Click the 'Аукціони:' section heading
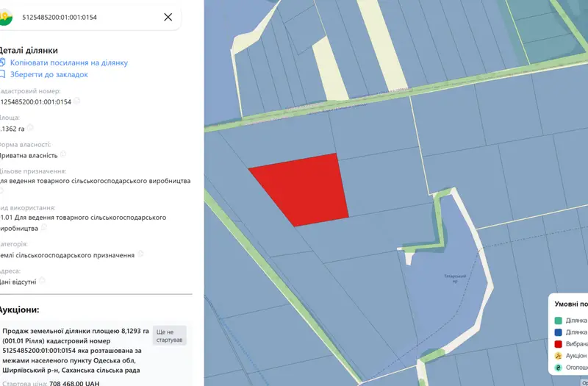This screenshot has width=588, height=386. pyautogui.click(x=19, y=310)
